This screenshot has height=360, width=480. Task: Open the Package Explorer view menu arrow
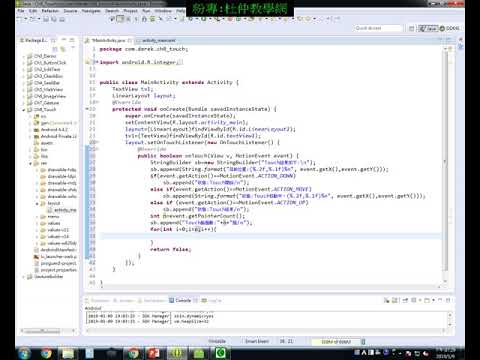[73, 49]
